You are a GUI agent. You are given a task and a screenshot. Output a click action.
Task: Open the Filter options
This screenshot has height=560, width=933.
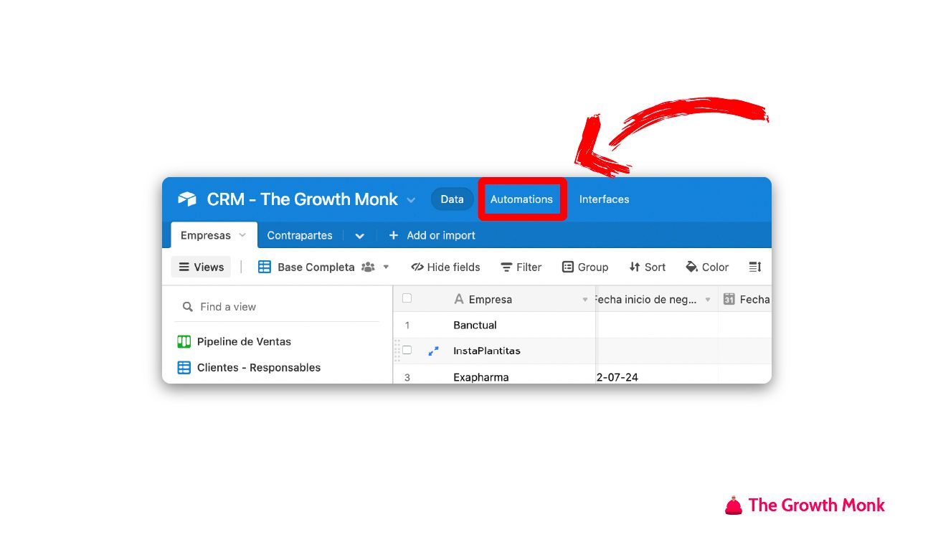point(521,267)
